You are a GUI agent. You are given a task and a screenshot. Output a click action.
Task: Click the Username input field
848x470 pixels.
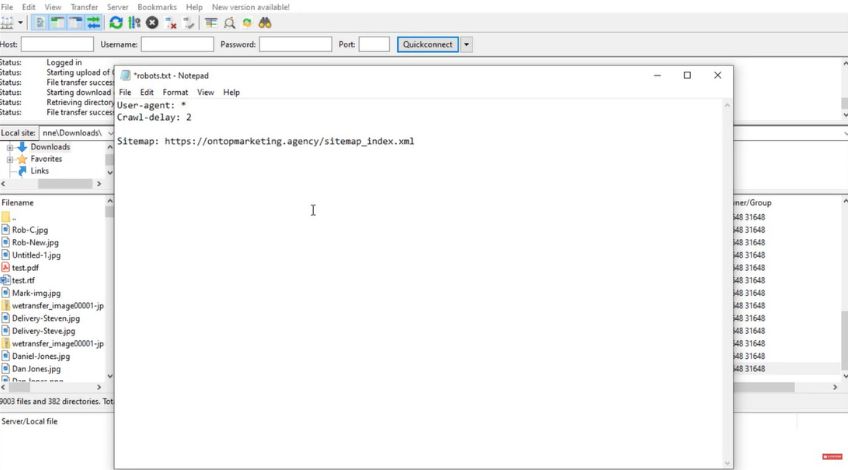point(177,44)
